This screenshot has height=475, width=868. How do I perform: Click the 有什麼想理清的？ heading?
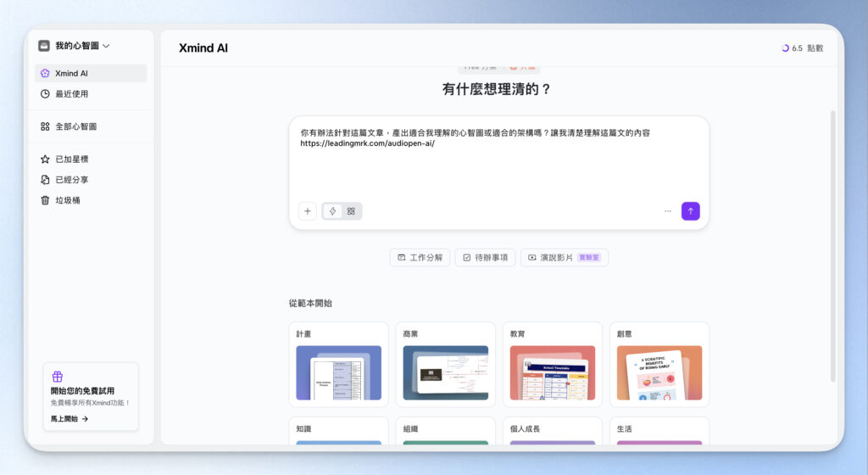click(x=497, y=89)
